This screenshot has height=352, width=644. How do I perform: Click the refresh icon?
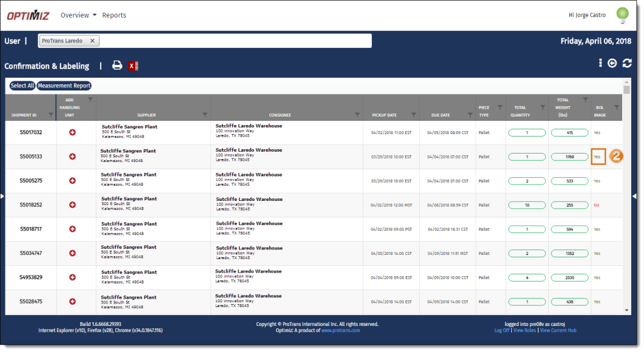[627, 63]
